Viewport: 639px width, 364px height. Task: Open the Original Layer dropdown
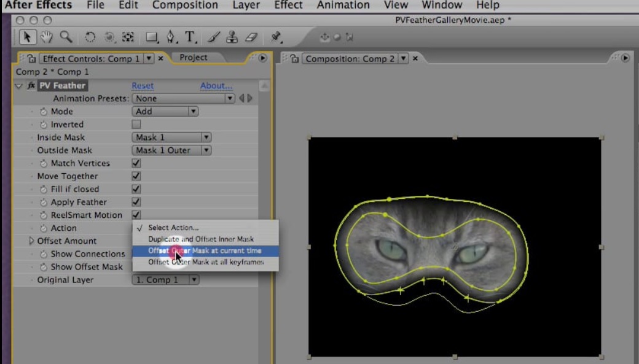coord(165,280)
